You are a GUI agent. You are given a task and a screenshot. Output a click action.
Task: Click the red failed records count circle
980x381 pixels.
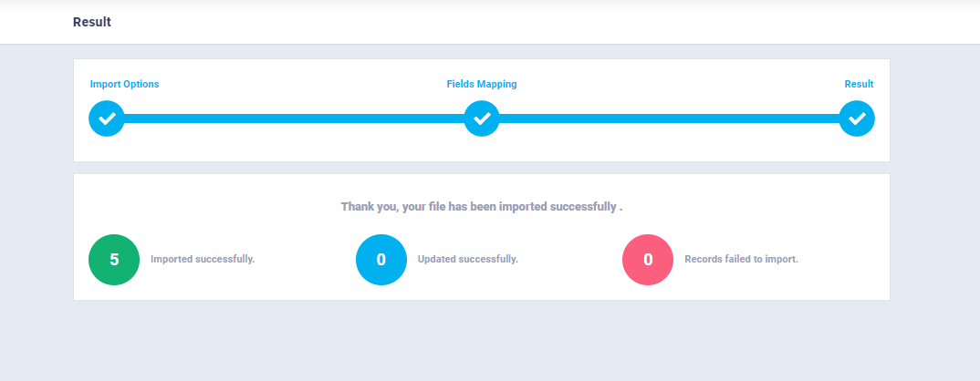coord(648,260)
